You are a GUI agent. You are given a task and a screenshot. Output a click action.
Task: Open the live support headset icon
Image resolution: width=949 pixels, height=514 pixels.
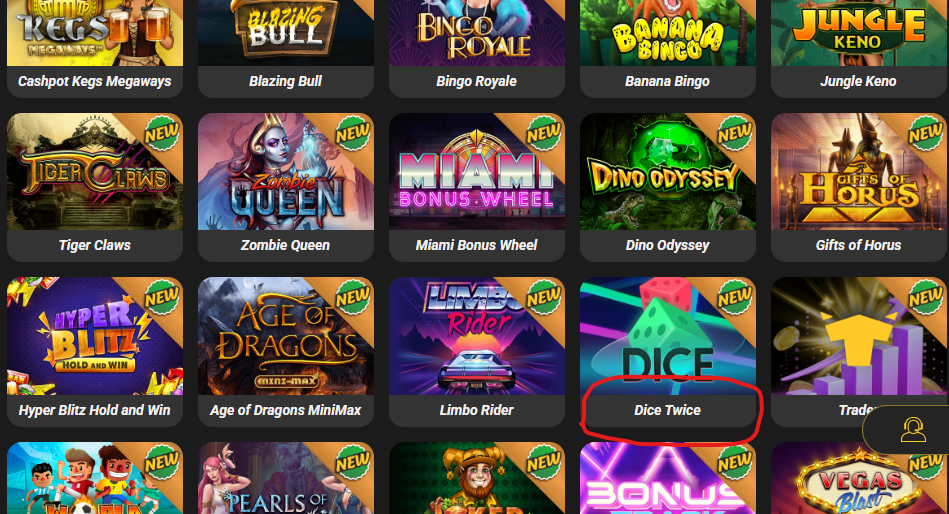tap(913, 430)
